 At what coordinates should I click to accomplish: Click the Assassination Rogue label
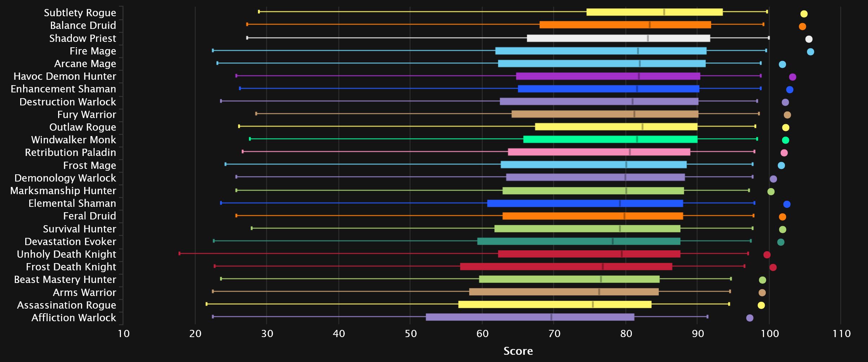click(x=66, y=305)
